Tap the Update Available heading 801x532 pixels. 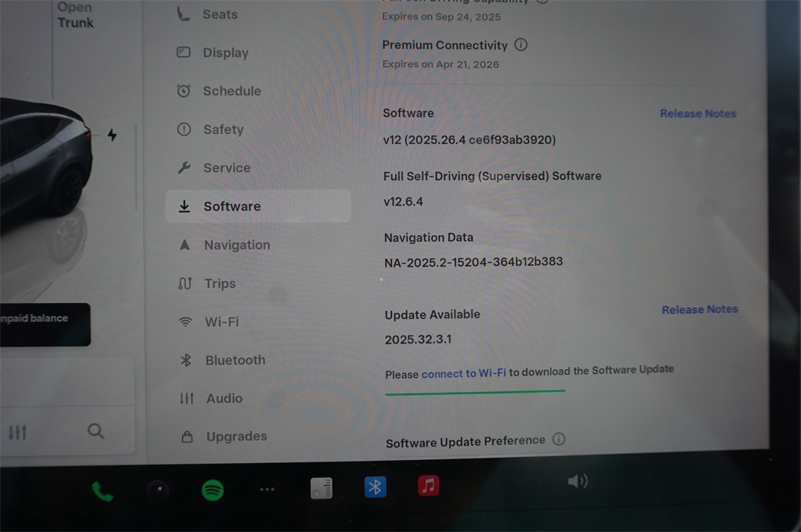[x=432, y=315]
